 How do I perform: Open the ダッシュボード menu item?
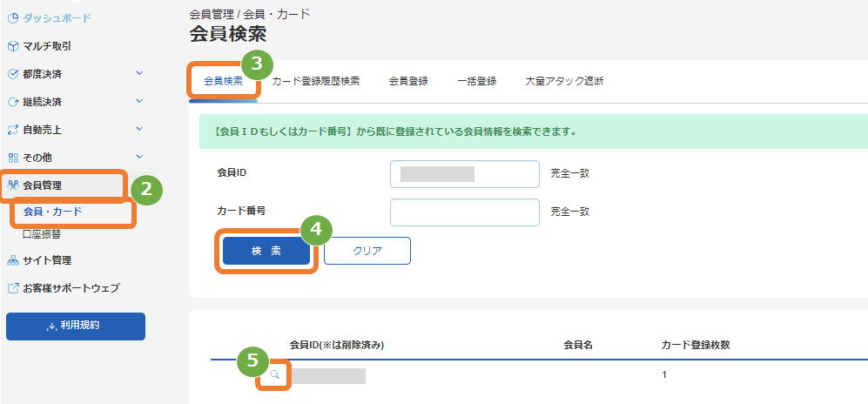pos(57,18)
